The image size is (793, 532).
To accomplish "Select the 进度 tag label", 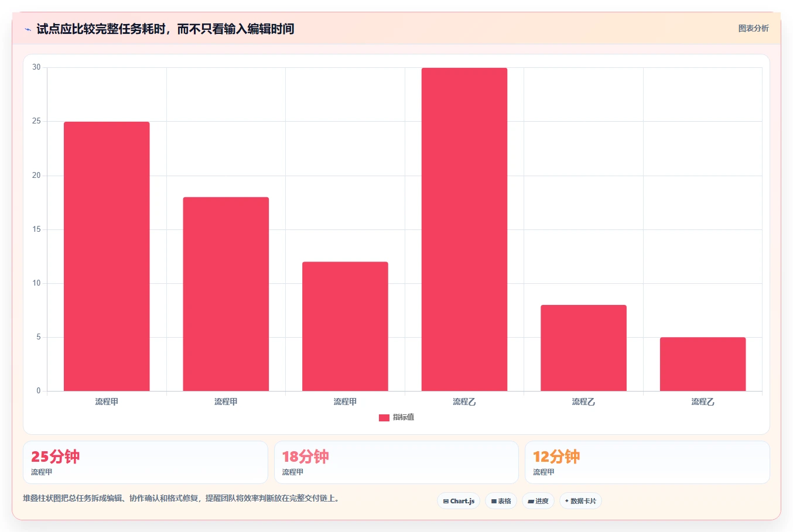I will [542, 501].
